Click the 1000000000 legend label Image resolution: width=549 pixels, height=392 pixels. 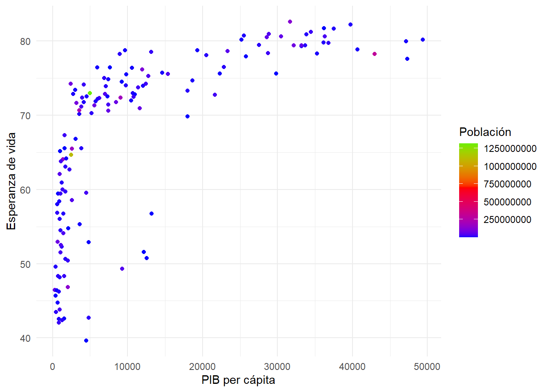click(510, 167)
